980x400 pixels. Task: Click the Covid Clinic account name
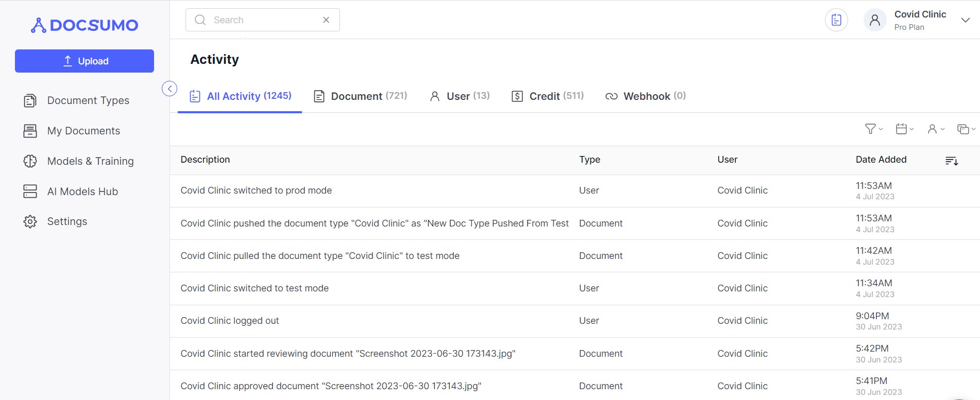[x=920, y=14]
